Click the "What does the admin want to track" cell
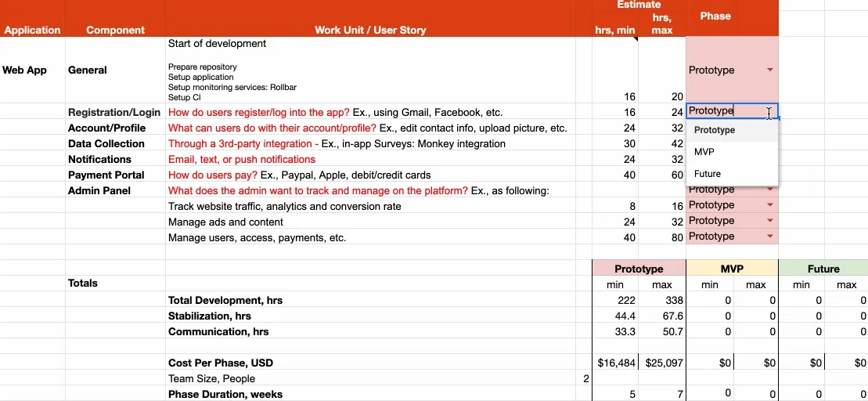This screenshot has width=868, height=401. point(370,190)
